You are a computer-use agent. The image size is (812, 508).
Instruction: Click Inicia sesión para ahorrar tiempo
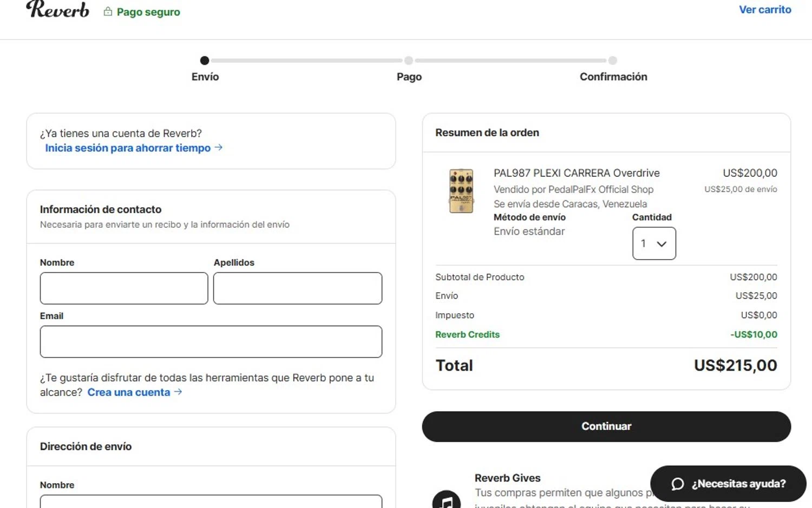coord(128,148)
